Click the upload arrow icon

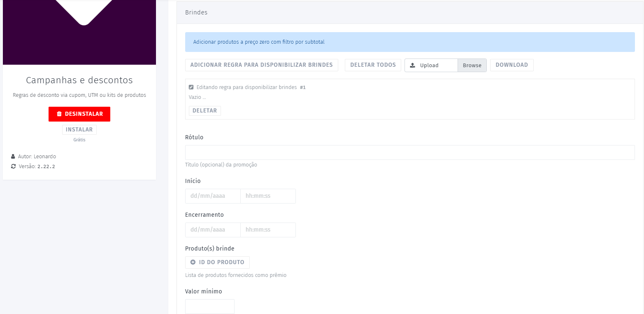(412, 66)
